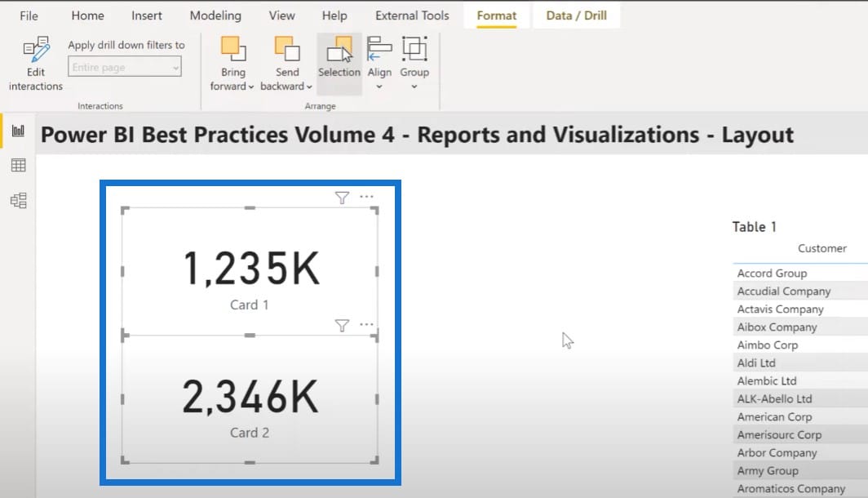Open more options on Card 1
Image resolution: width=868 pixels, height=498 pixels.
(x=366, y=196)
